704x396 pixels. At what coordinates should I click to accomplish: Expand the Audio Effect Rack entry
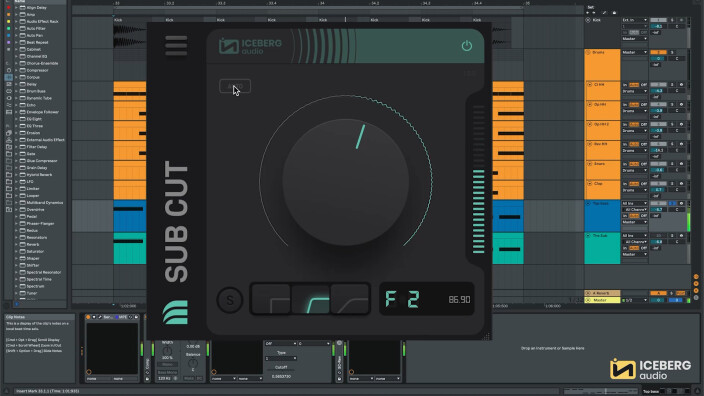coord(16,22)
